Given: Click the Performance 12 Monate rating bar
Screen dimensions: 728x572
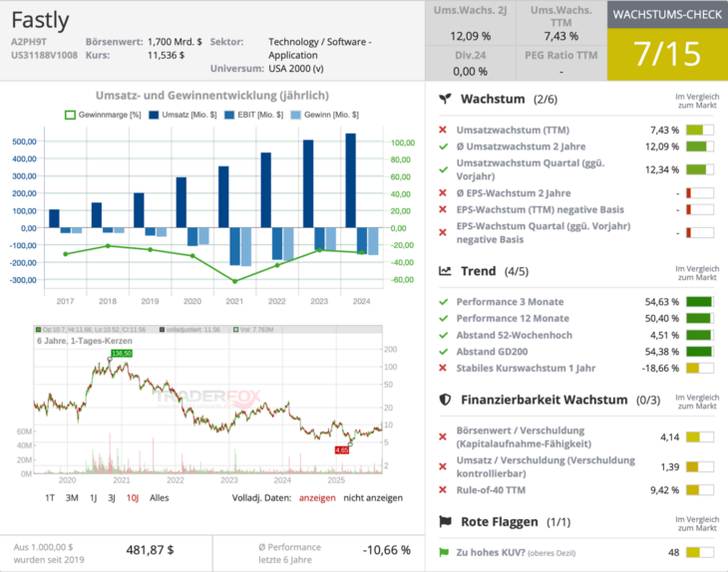Looking at the screenshot, I should pyautogui.click(x=699, y=319).
